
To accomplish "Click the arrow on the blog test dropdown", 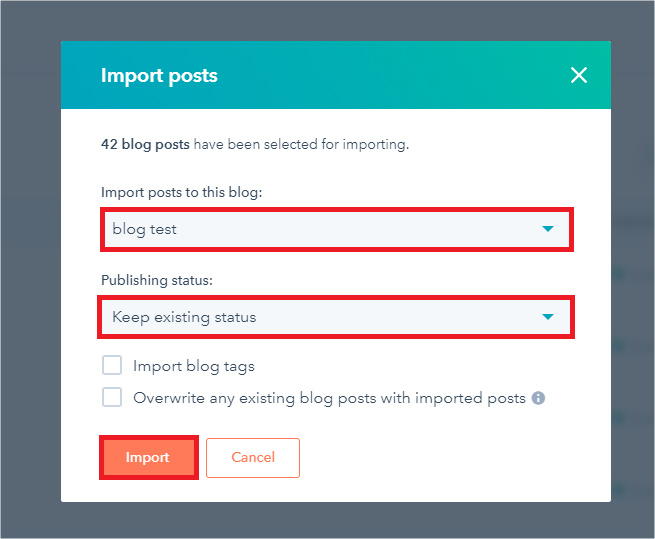I will click(547, 229).
